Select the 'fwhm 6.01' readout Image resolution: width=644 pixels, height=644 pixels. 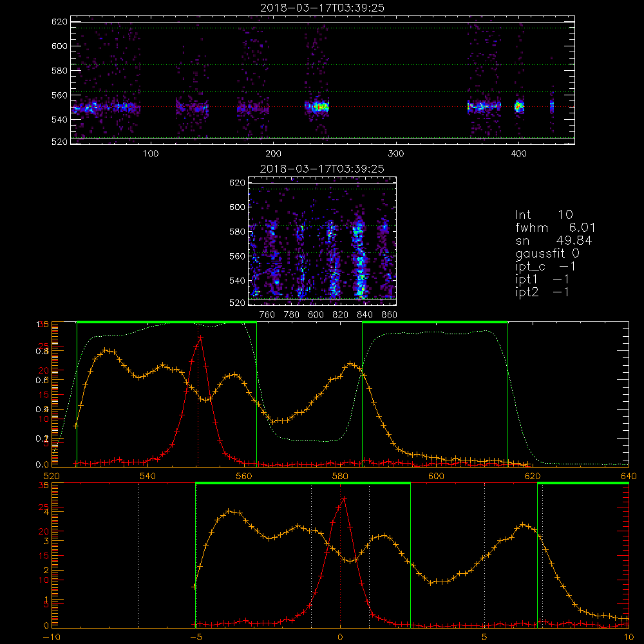coord(555,227)
